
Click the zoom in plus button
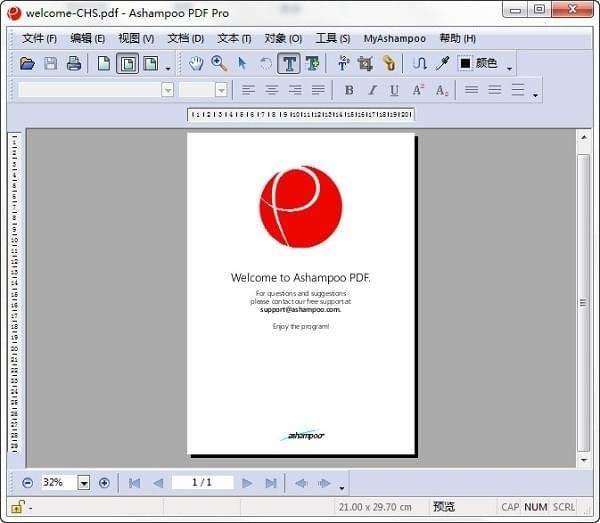[104, 483]
